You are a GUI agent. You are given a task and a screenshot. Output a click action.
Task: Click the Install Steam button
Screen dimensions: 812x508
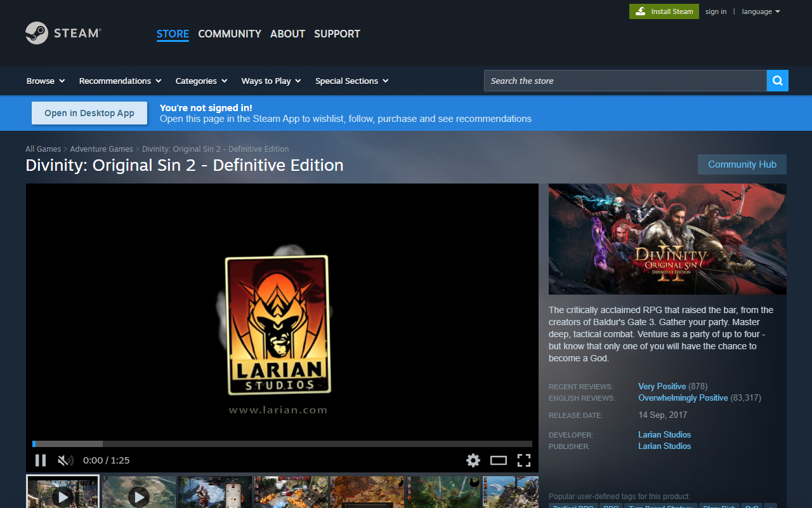point(664,11)
